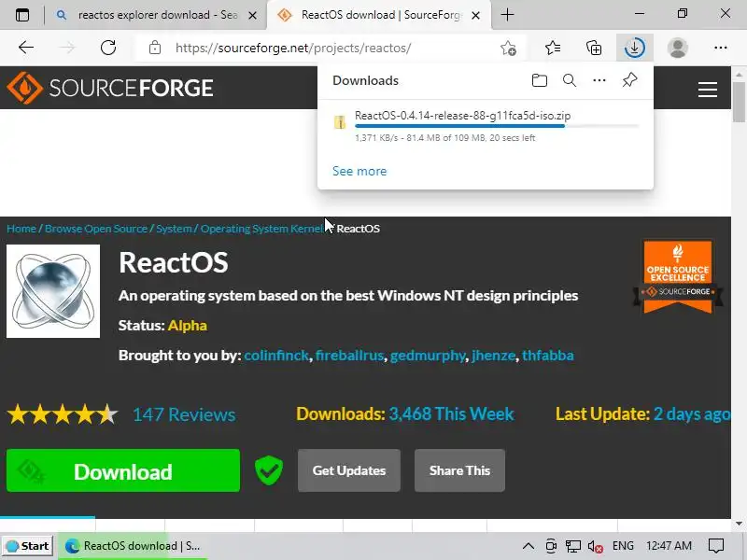The image size is (747, 560).
Task: Open the 147 Reviews link
Action: click(184, 414)
